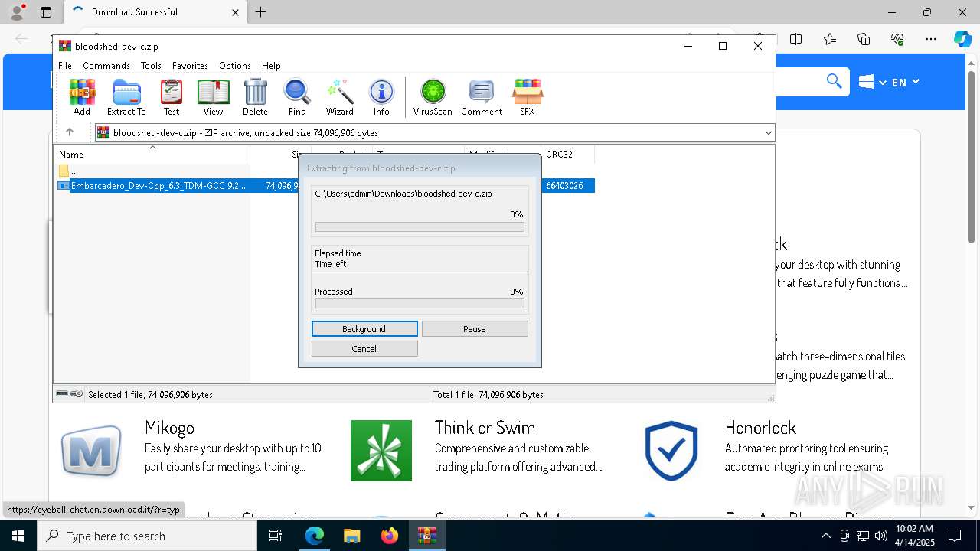This screenshot has height=551, width=980.
Task: Click the Processed total progress bar
Action: click(x=420, y=304)
